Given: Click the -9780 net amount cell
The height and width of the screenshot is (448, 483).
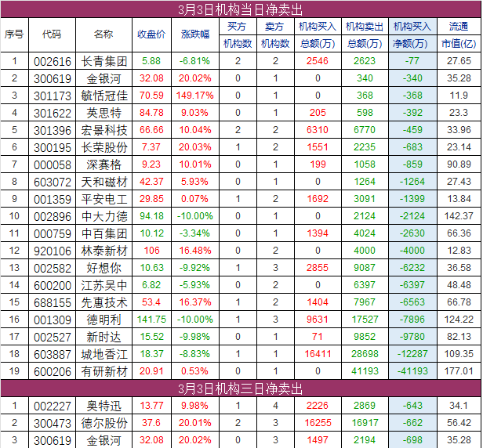Looking at the screenshot, I should 412,337.
